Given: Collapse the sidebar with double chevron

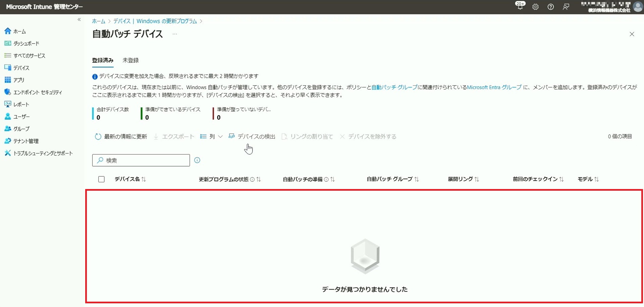Looking at the screenshot, I should (79, 19).
